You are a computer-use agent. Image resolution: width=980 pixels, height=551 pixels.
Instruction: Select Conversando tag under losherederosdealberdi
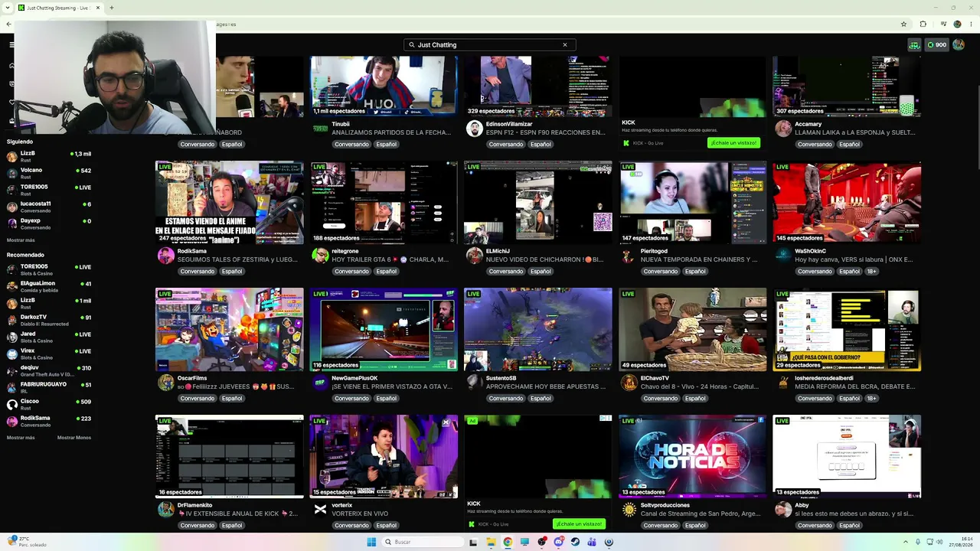click(814, 399)
